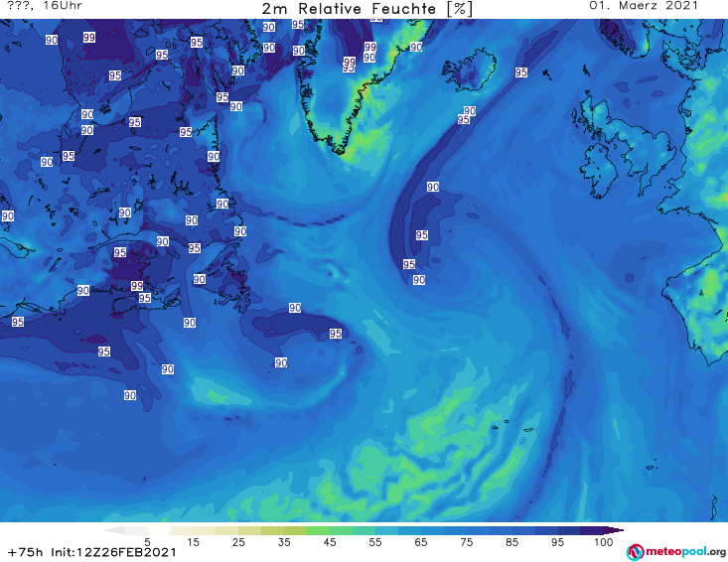Click Ireland on the map
The height and width of the screenshot is (562, 728).
tap(599, 170)
